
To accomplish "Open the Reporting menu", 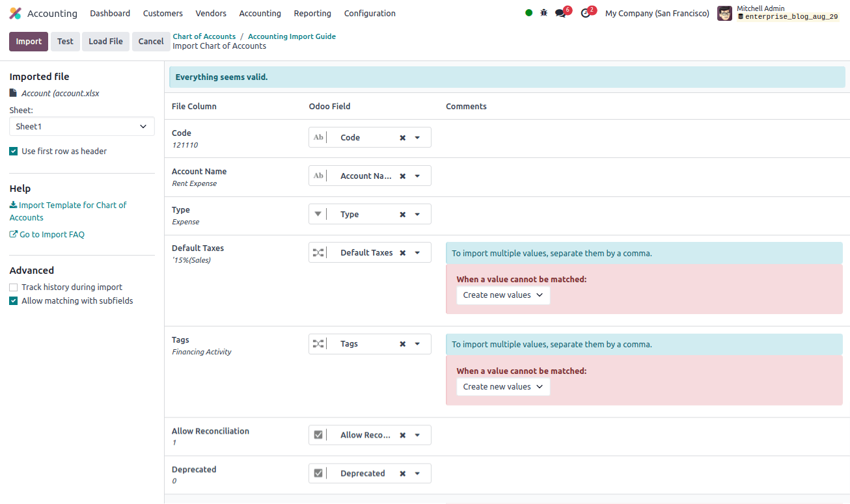I will click(x=312, y=13).
